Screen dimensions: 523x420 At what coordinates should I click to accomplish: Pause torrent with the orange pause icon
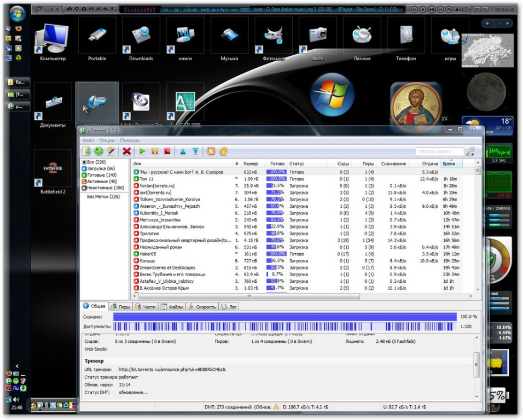point(155,151)
